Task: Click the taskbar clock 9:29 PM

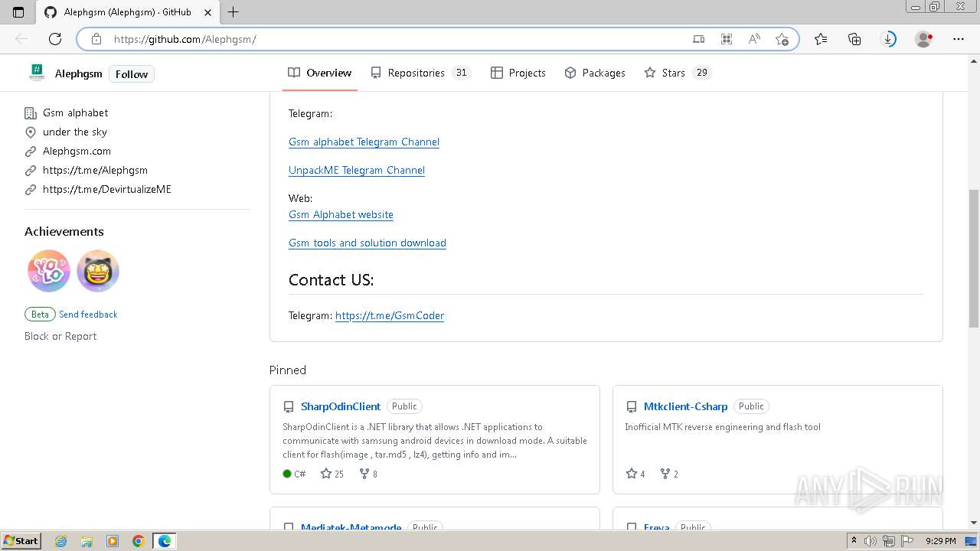Action: [x=940, y=541]
